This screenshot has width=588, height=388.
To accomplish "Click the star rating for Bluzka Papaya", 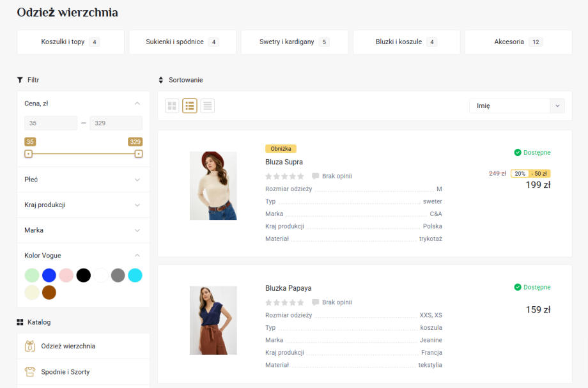I will [285, 302].
